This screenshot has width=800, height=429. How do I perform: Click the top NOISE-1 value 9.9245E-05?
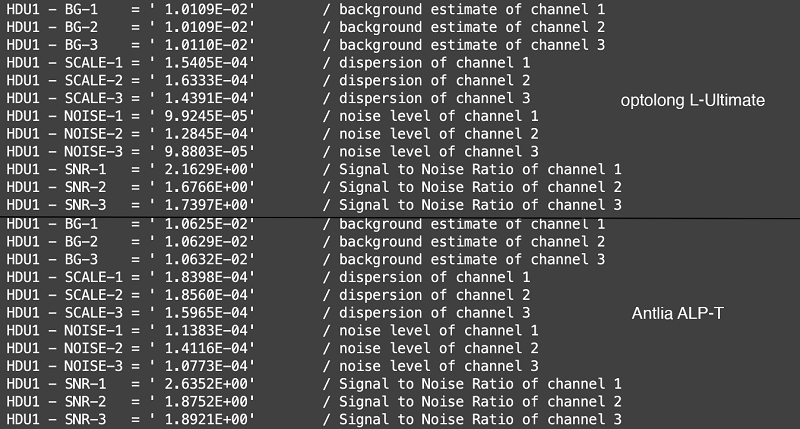(x=206, y=116)
